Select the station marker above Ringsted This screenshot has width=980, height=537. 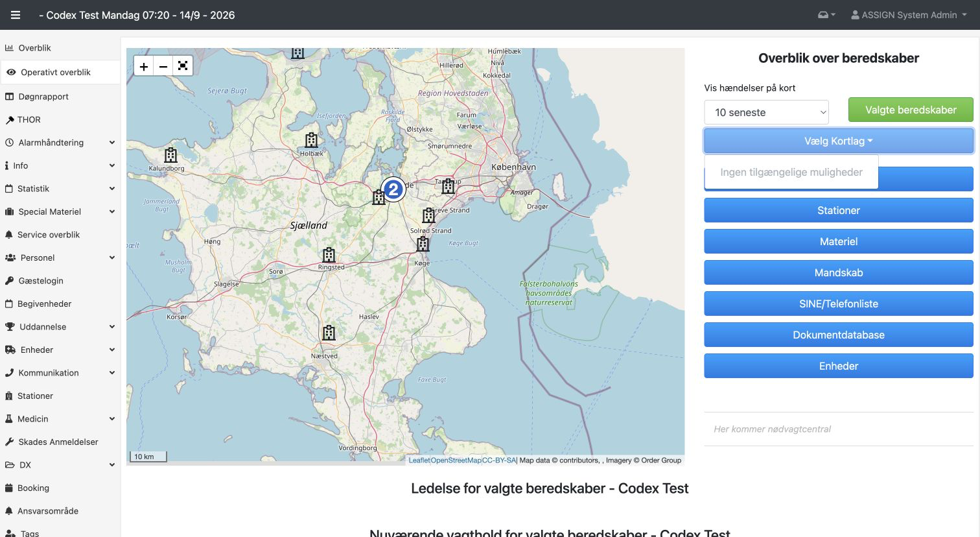329,254
